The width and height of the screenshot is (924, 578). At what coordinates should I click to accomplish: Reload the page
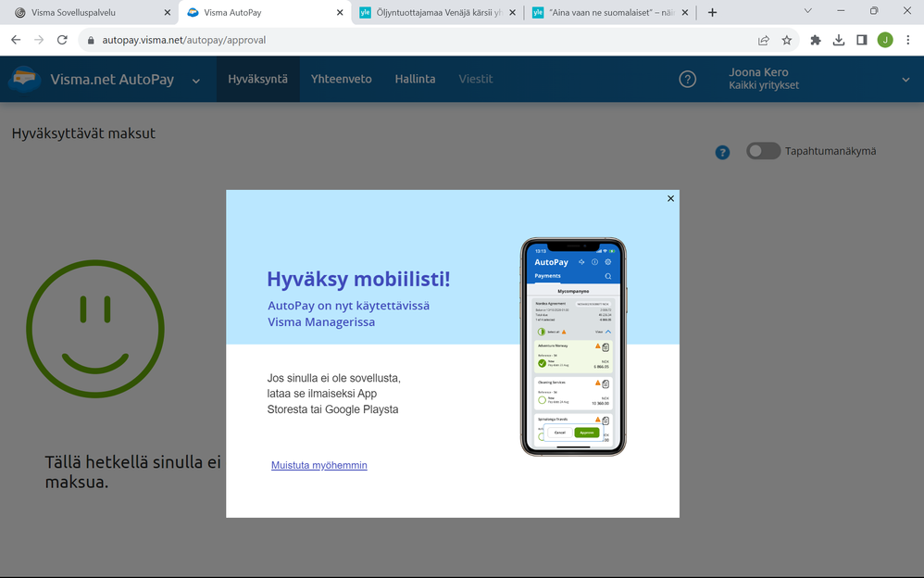pyautogui.click(x=62, y=40)
